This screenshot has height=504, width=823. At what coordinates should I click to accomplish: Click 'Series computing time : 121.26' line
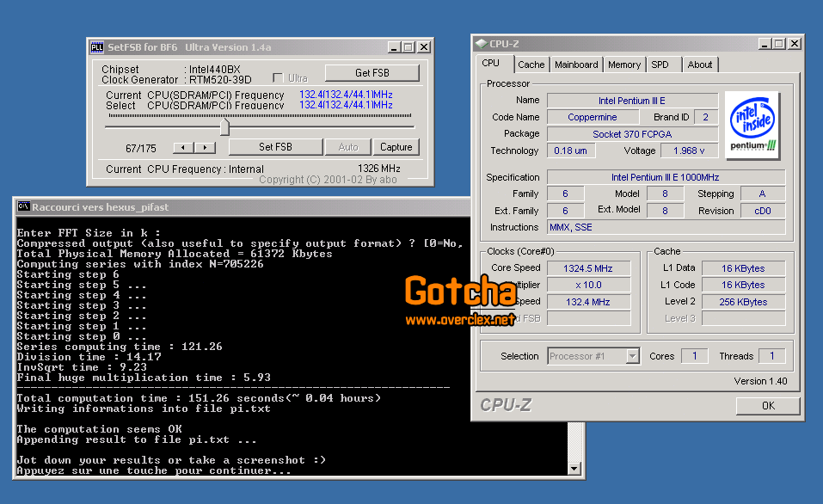(x=120, y=347)
